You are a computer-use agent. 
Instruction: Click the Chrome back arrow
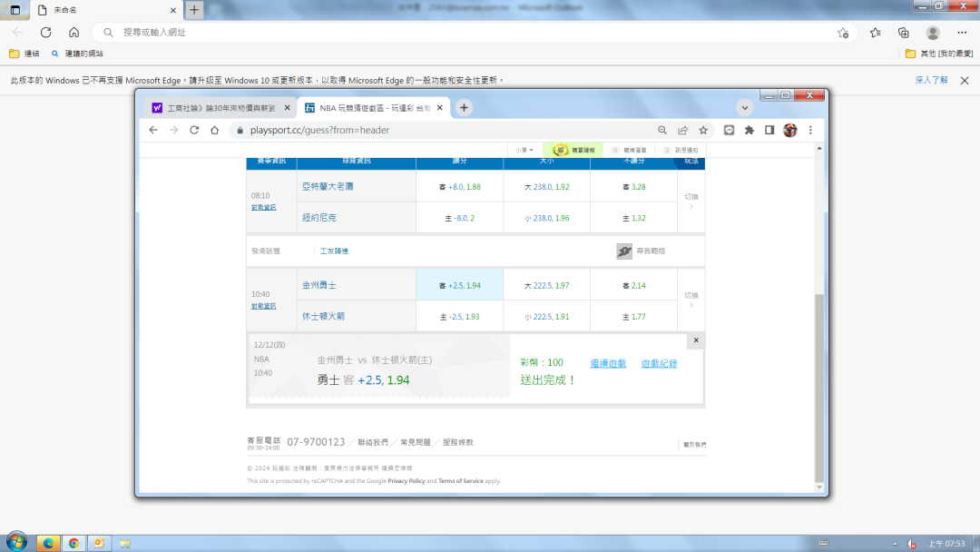(x=153, y=130)
